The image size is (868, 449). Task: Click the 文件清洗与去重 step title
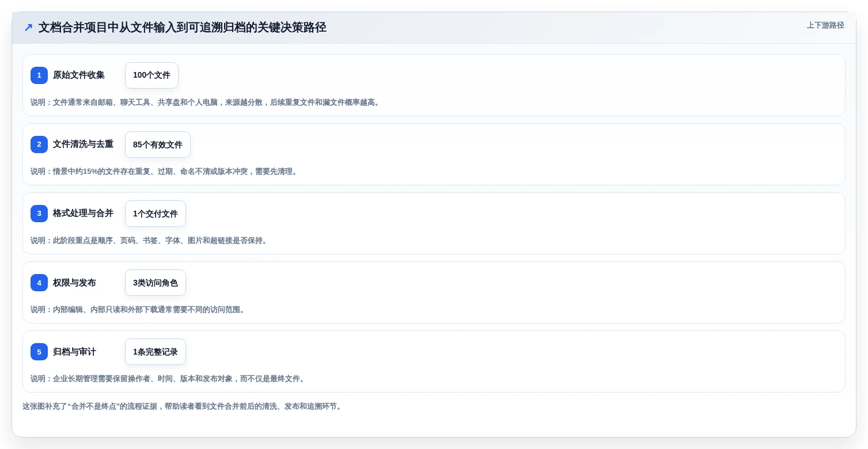coord(83,144)
